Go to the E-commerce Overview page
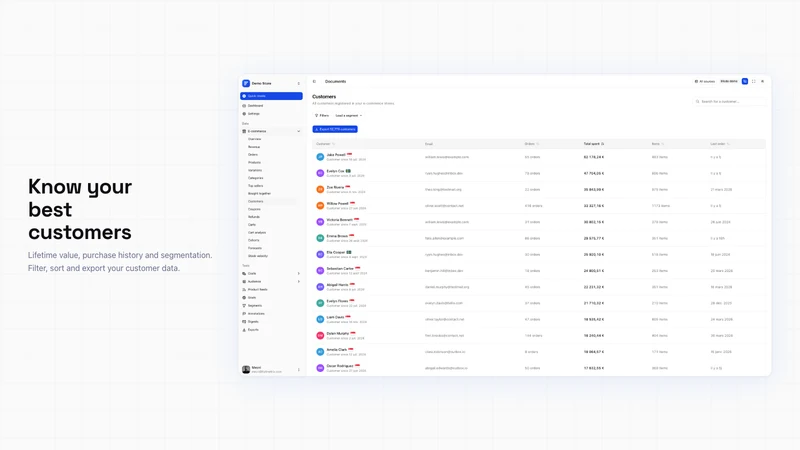 tap(255, 139)
